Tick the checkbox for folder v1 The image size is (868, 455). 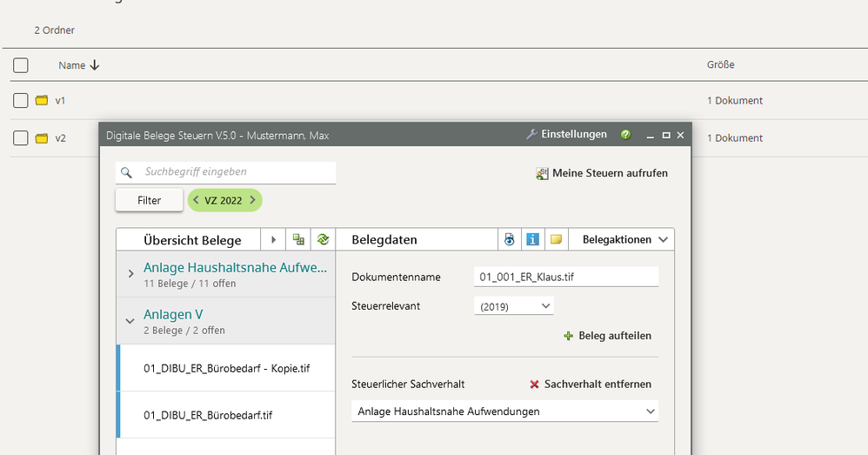[x=21, y=101]
